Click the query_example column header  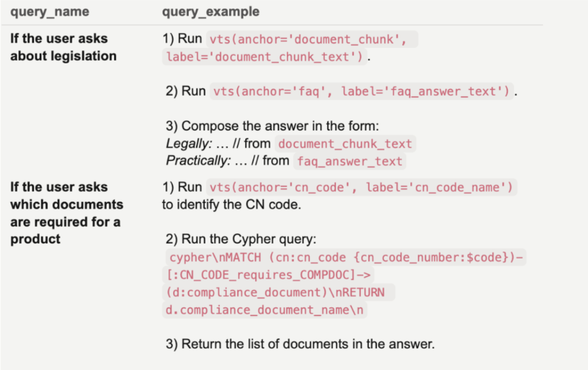click(x=210, y=11)
